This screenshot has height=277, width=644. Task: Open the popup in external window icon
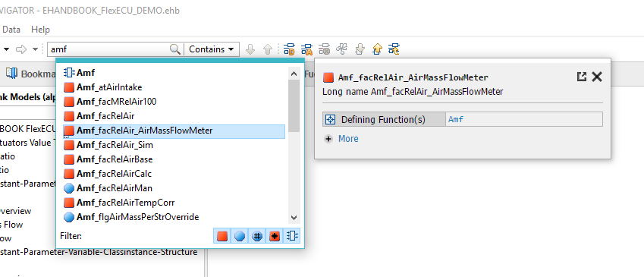[x=582, y=77]
